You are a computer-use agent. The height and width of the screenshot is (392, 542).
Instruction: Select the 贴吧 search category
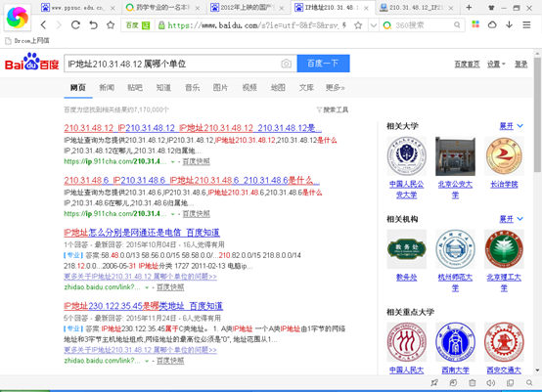click(x=135, y=88)
